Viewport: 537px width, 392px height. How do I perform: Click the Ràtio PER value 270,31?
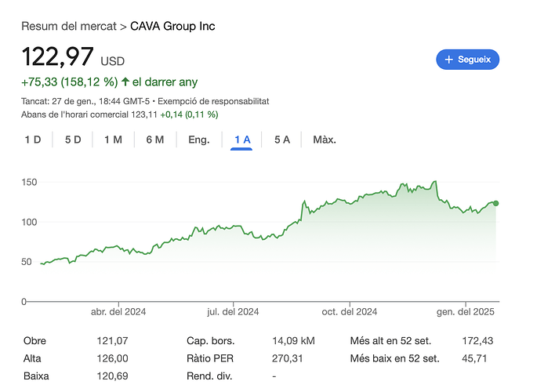(288, 358)
